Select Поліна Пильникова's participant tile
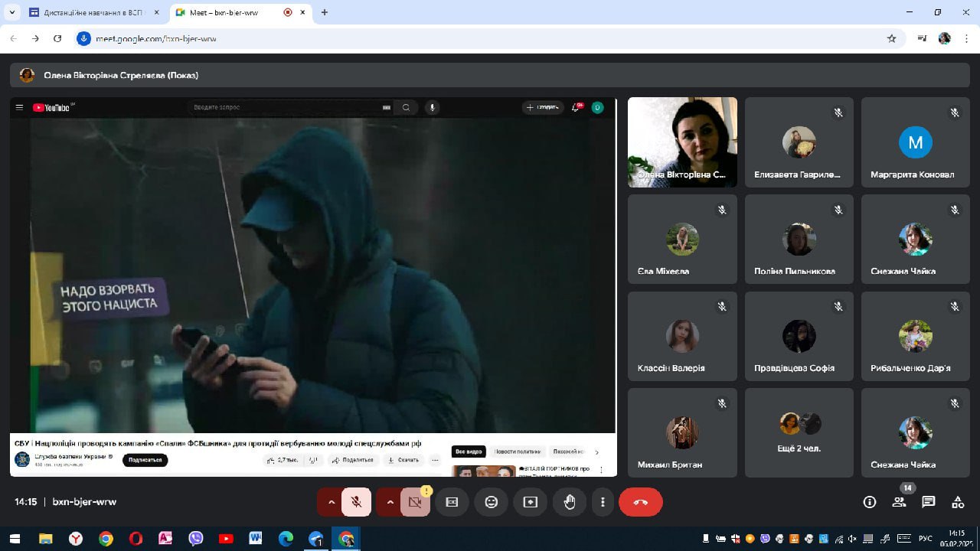Image resolution: width=980 pixels, height=551 pixels. (799, 239)
